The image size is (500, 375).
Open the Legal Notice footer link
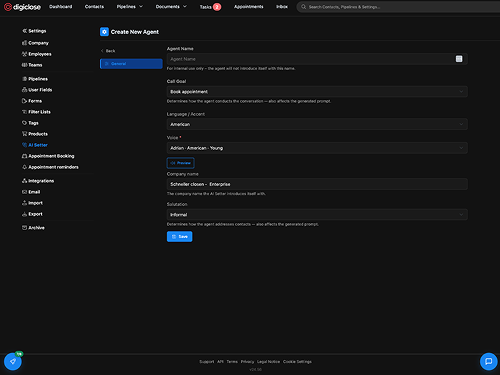click(269, 362)
